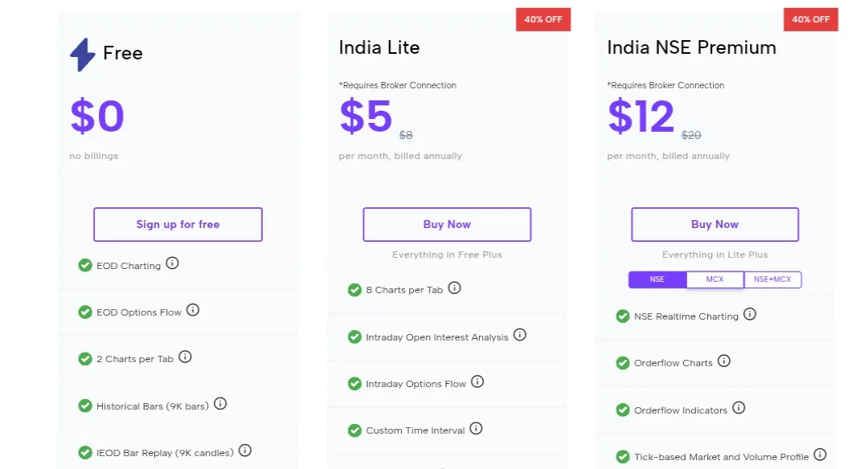The width and height of the screenshot is (868, 469).
Task: Buy the India Lite plan
Action: coord(447,225)
